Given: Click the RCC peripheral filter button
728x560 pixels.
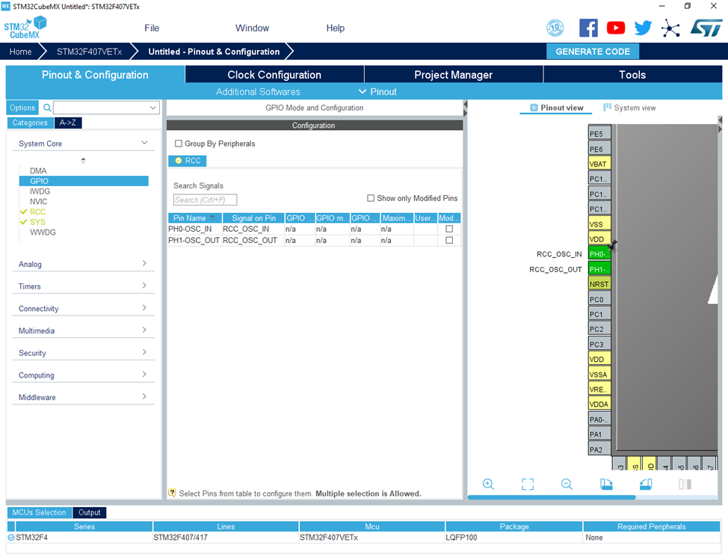Looking at the screenshot, I should 188,161.
